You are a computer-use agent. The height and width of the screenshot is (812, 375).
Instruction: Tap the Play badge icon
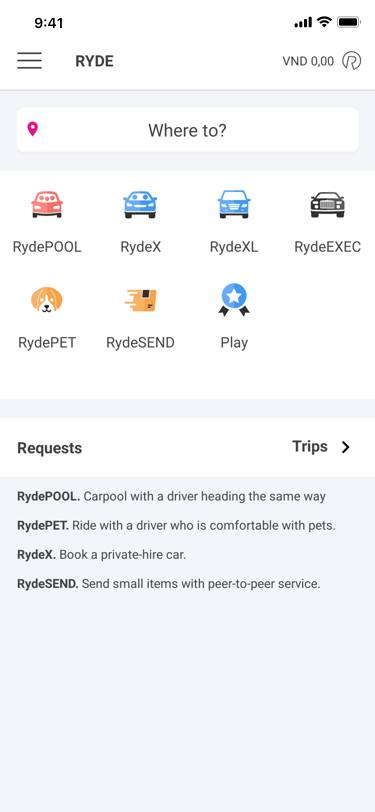pos(234,300)
